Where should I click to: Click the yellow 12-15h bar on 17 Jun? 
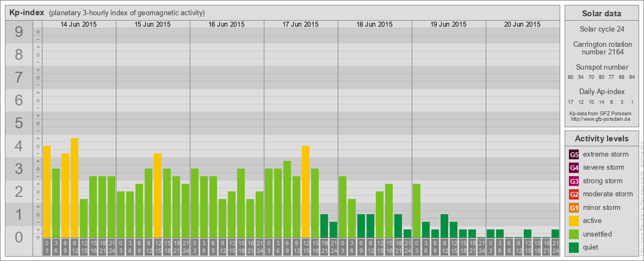[x=306, y=191]
